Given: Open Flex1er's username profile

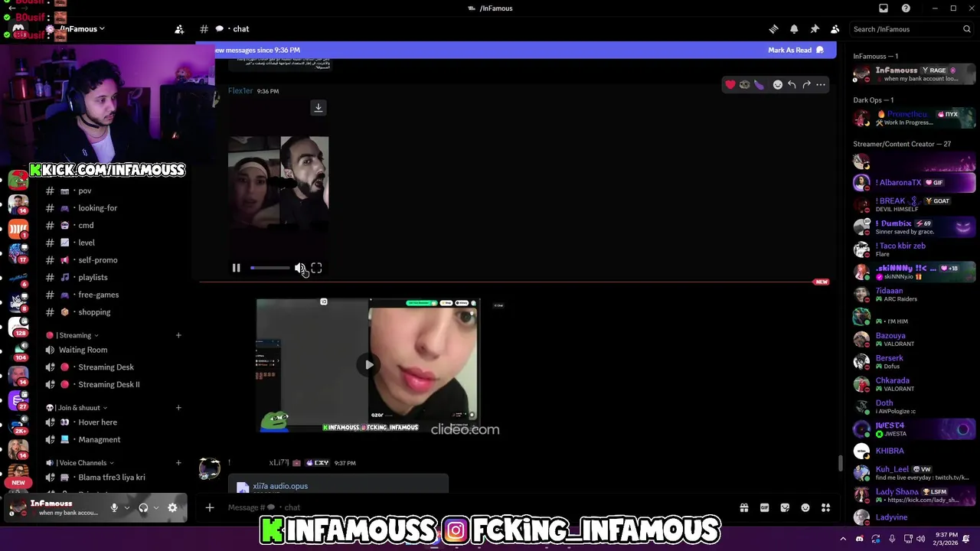Looking at the screenshot, I should tap(240, 91).
